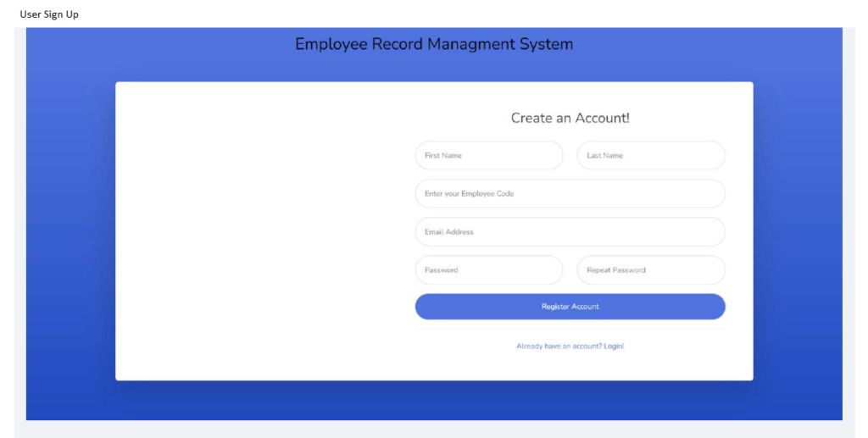
Task: Select the Enter your Employee Code field
Action: tap(570, 193)
